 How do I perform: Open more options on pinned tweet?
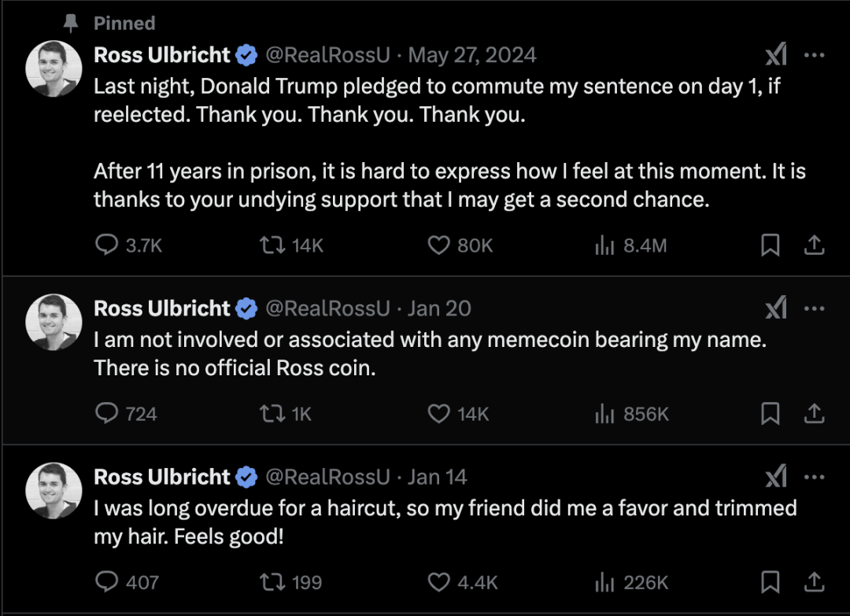click(815, 55)
